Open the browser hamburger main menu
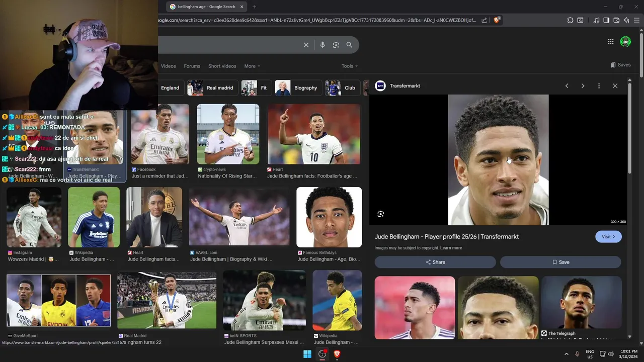Screen dimensions: 644x362 [637, 20]
